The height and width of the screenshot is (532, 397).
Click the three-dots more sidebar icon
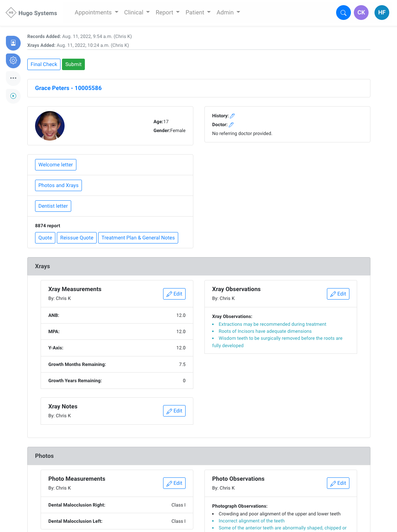(13, 78)
